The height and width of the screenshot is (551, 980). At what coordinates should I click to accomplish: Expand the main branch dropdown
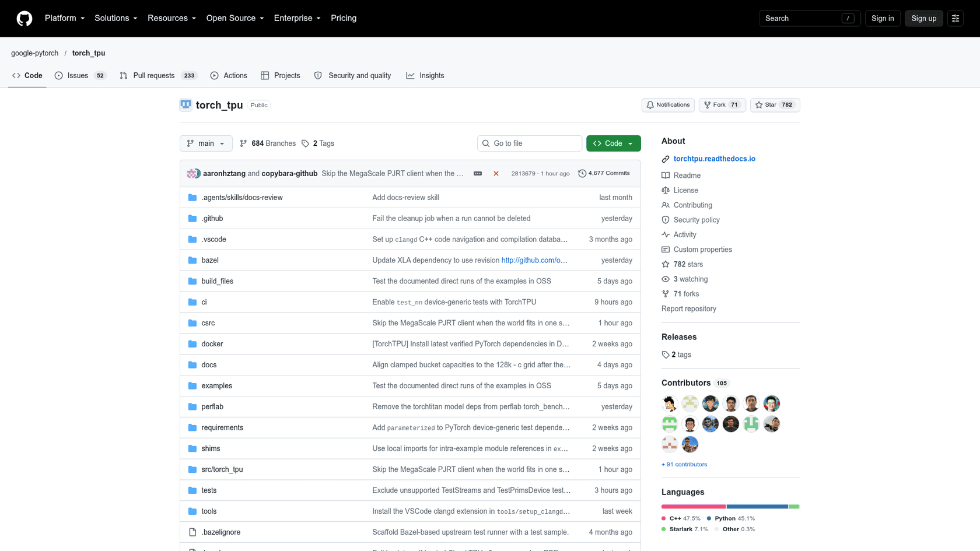(x=206, y=143)
